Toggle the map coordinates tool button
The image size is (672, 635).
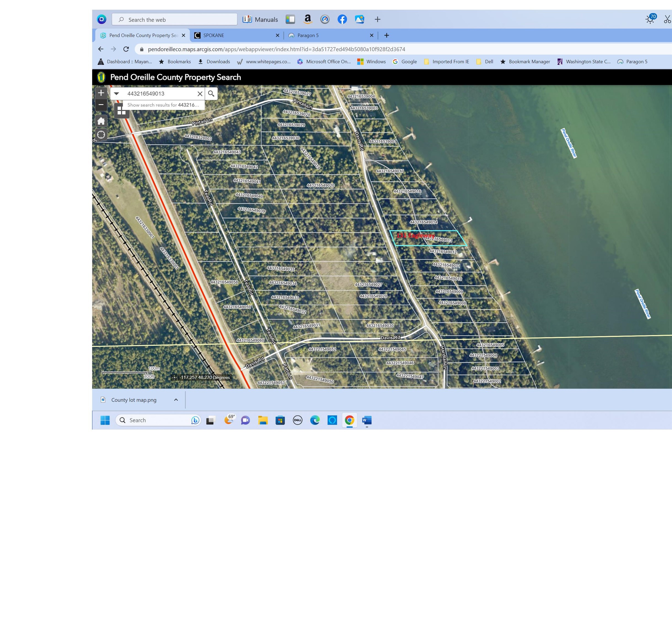tap(174, 377)
